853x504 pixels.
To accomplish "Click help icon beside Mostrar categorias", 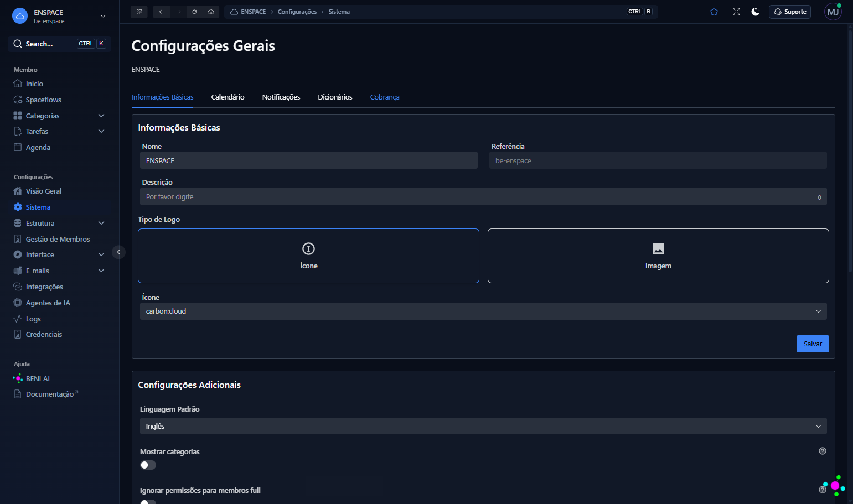I will tap(823, 451).
